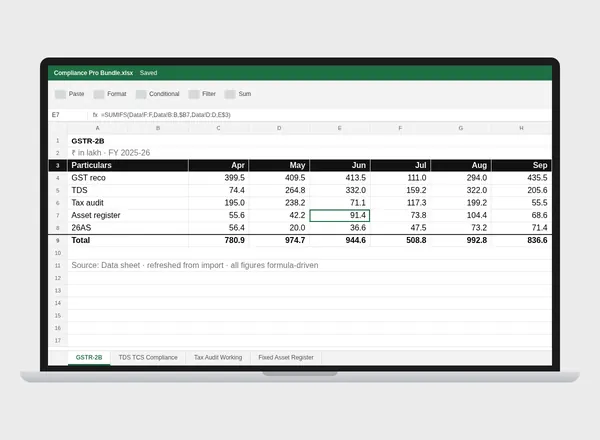Select cell with value 47.5
Image resolution: width=600 pixels, height=440 pixels.
400,228
